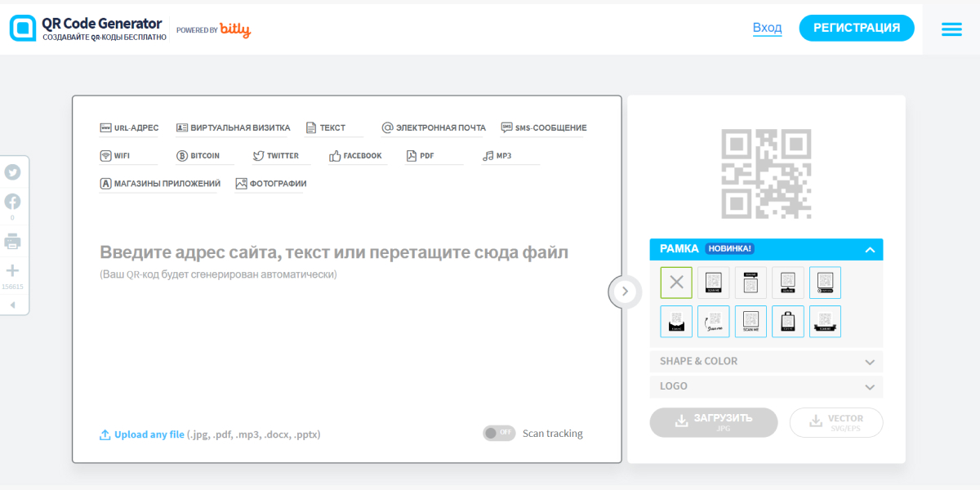The width and height of the screenshot is (980, 490).
Task: Select the no-frame X option
Action: click(676, 283)
